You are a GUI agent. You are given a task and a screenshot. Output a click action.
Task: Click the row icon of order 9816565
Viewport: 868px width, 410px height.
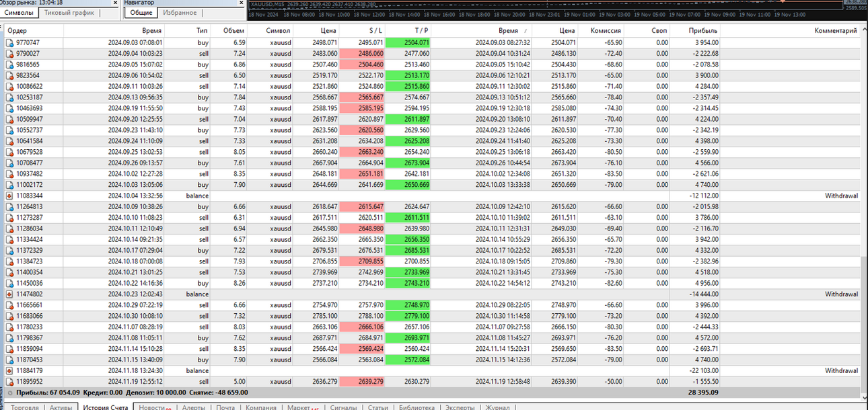tap(9, 64)
